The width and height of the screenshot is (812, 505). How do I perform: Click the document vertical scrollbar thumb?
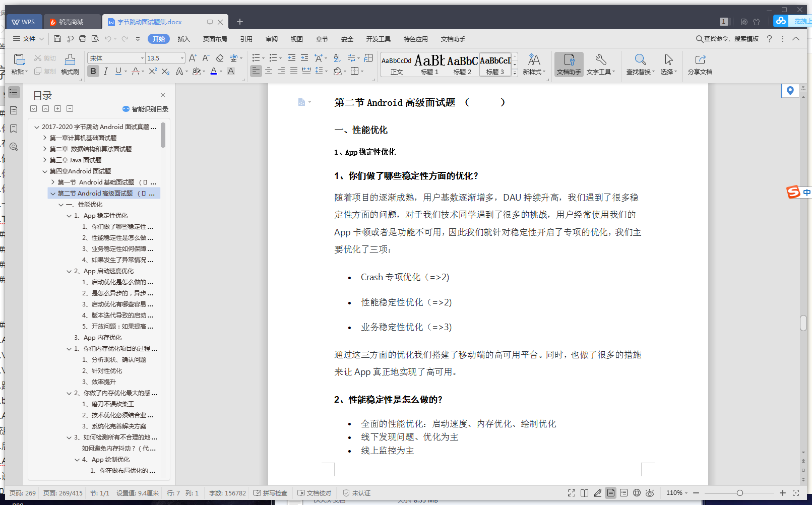pyautogui.click(x=803, y=323)
